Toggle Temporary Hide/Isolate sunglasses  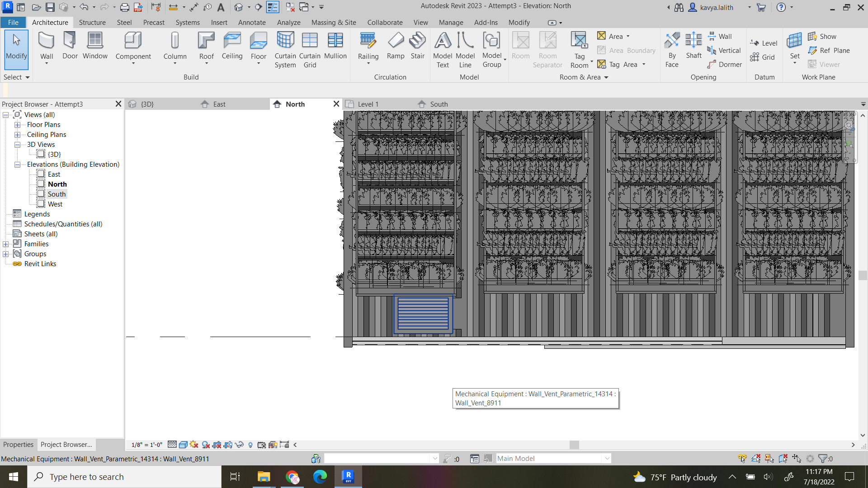pyautogui.click(x=239, y=445)
